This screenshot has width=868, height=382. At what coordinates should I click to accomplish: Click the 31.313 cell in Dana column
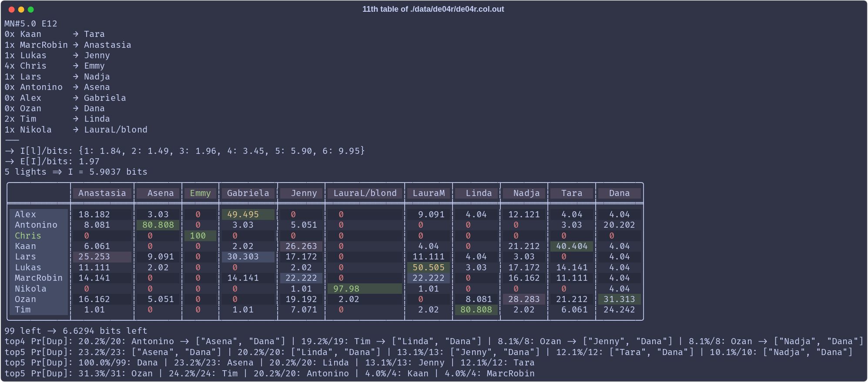pyautogui.click(x=620, y=299)
